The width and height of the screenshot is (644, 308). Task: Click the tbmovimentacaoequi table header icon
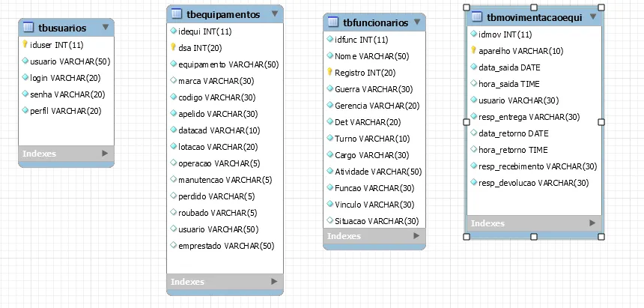pos(477,16)
